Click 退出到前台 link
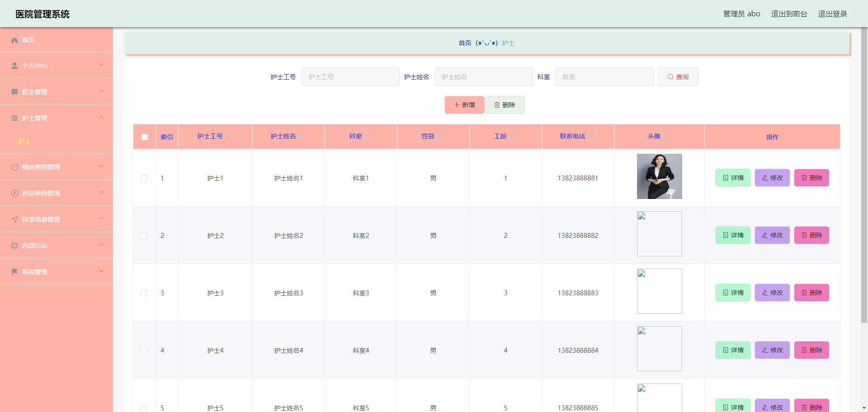868x412 pixels. click(789, 14)
